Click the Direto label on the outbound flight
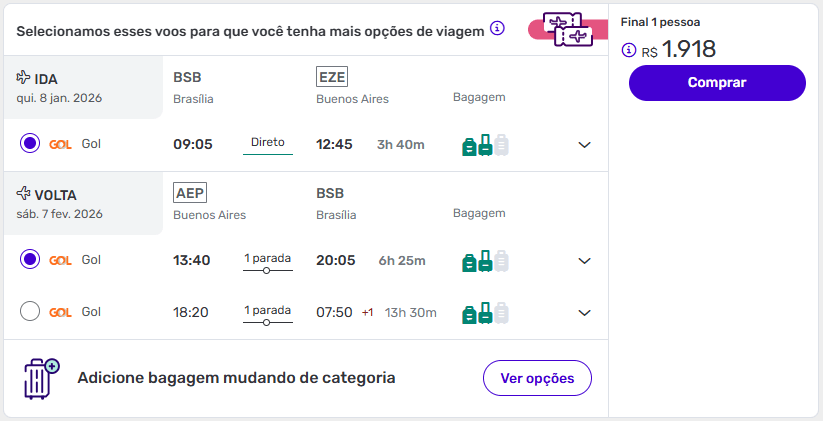The image size is (823, 421). 268,142
